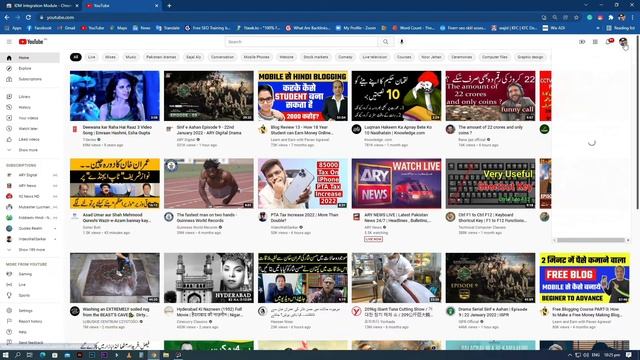The height and width of the screenshot is (360, 640).
Task: Open Explore in sidebar
Action: [30, 68]
